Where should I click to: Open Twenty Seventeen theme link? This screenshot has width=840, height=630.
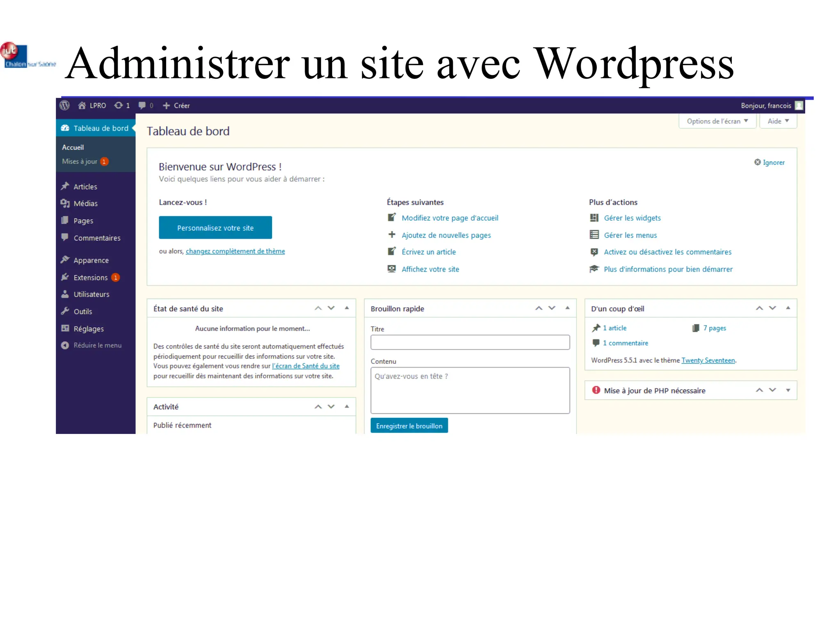(x=708, y=360)
